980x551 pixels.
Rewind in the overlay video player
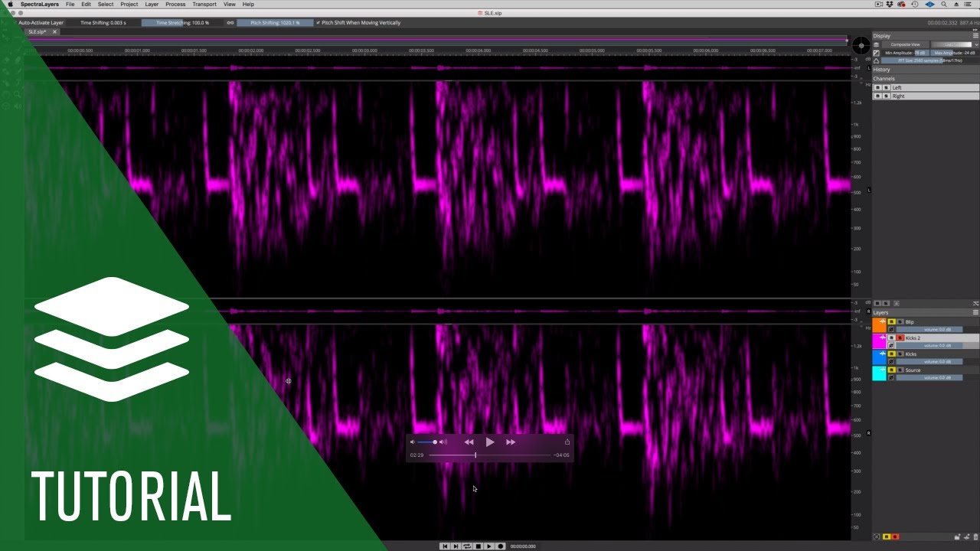click(469, 442)
